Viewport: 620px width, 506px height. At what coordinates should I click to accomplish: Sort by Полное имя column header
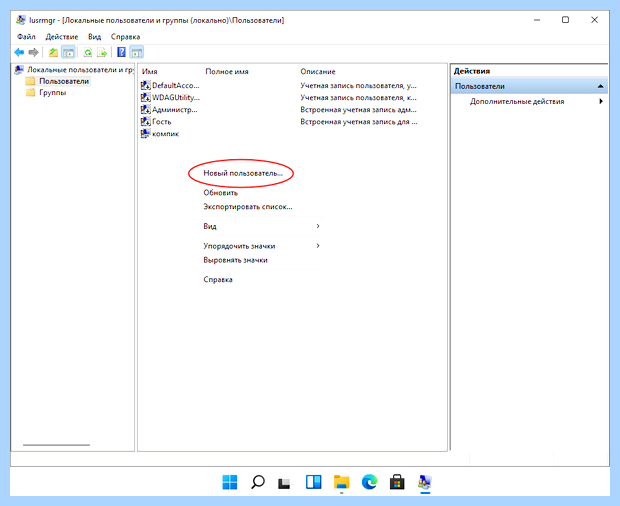(x=227, y=72)
